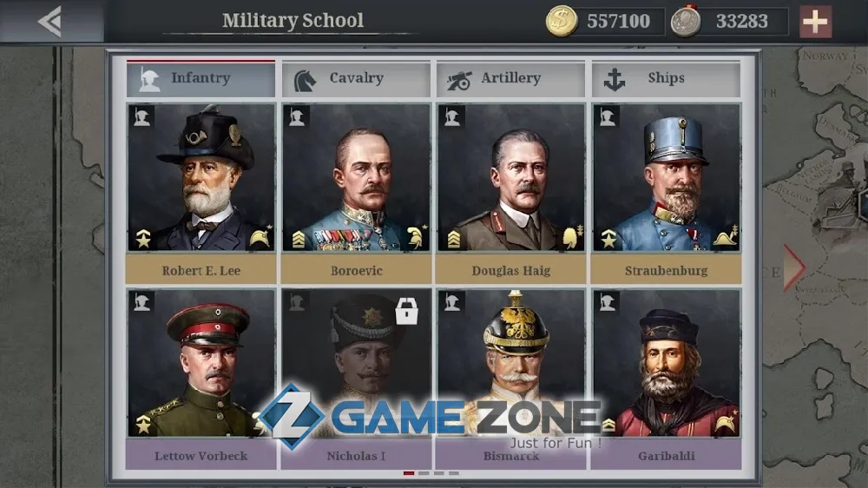868x488 pixels.
Task: Open Garibaldi's general portrait
Action: (x=667, y=363)
